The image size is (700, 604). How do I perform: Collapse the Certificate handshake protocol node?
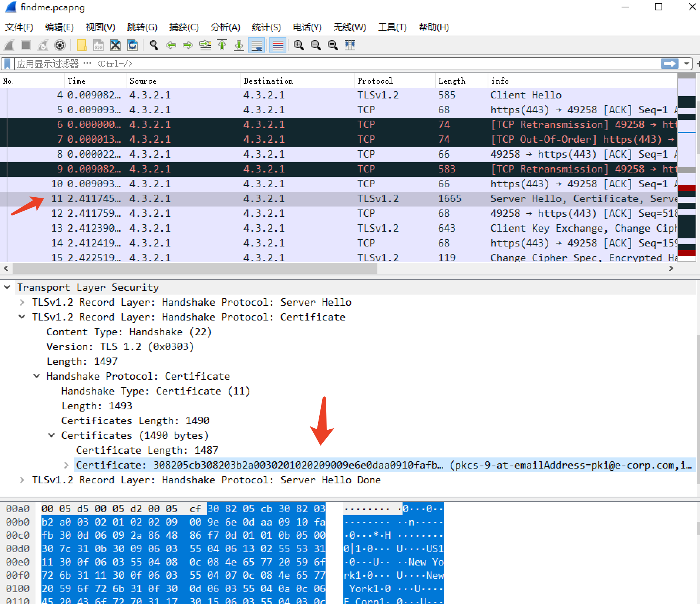[x=36, y=376]
